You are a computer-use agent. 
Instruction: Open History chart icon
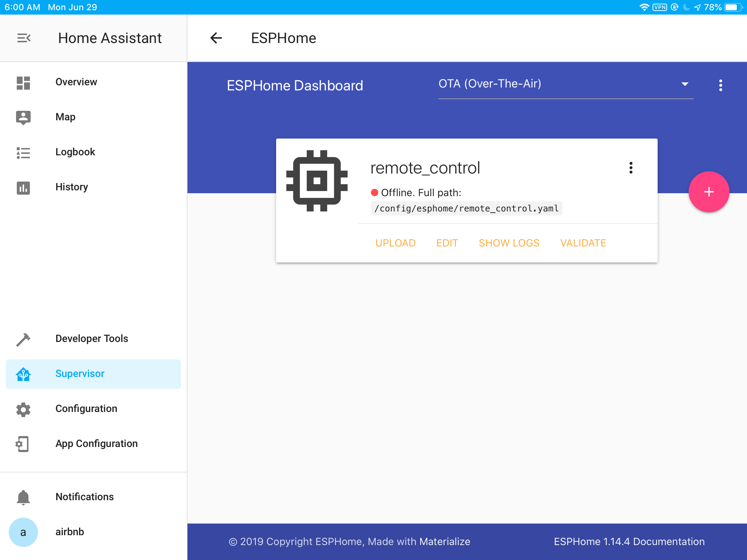click(23, 188)
